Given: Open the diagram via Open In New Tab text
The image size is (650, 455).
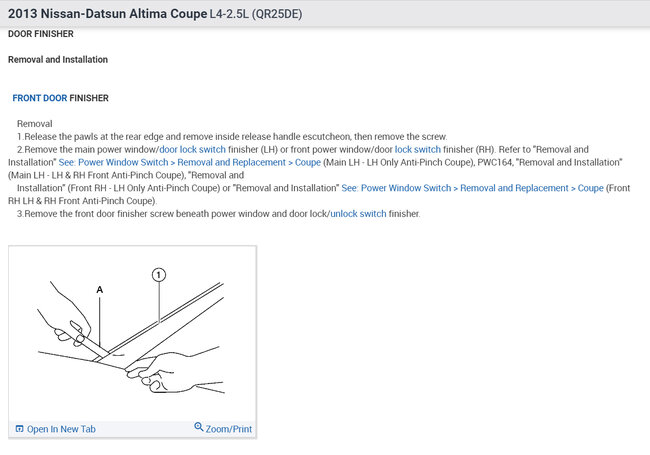Looking at the screenshot, I should point(61,429).
